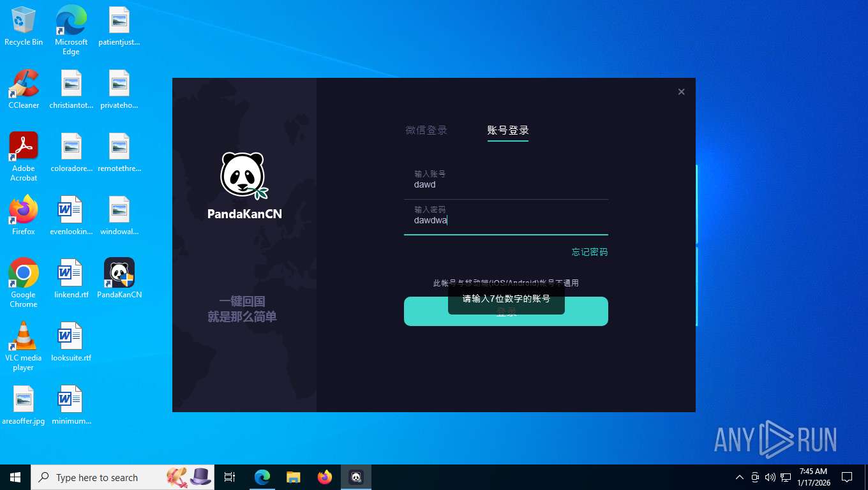This screenshot has height=490, width=868.
Task: Select the windowal... image file
Action: [119, 216]
